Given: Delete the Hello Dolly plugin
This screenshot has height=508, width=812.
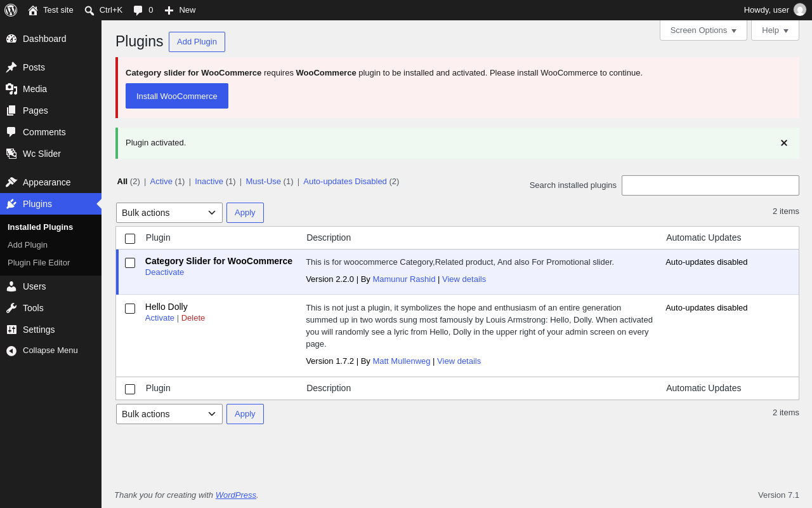Looking at the screenshot, I should coord(193,317).
